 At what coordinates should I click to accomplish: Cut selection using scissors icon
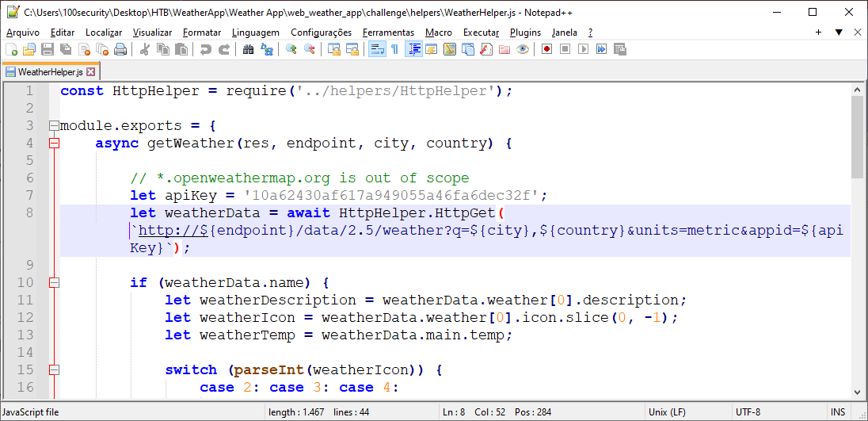click(144, 49)
